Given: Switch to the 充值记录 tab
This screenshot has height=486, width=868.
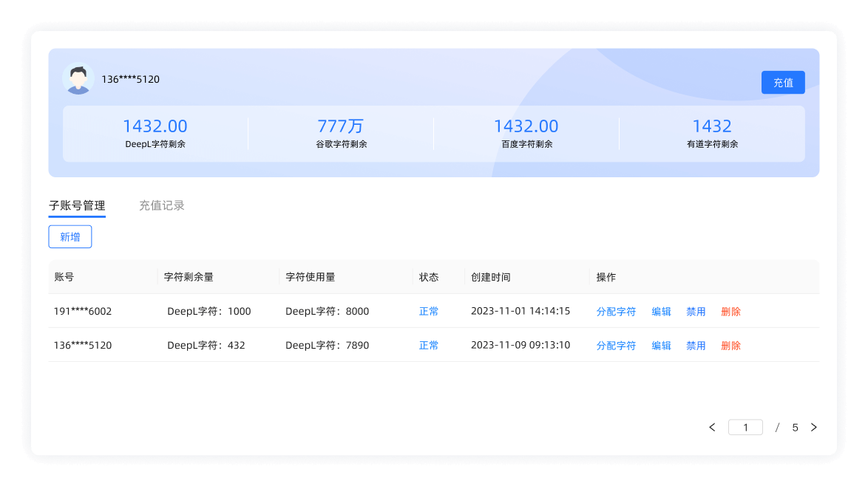Looking at the screenshot, I should 162,205.
